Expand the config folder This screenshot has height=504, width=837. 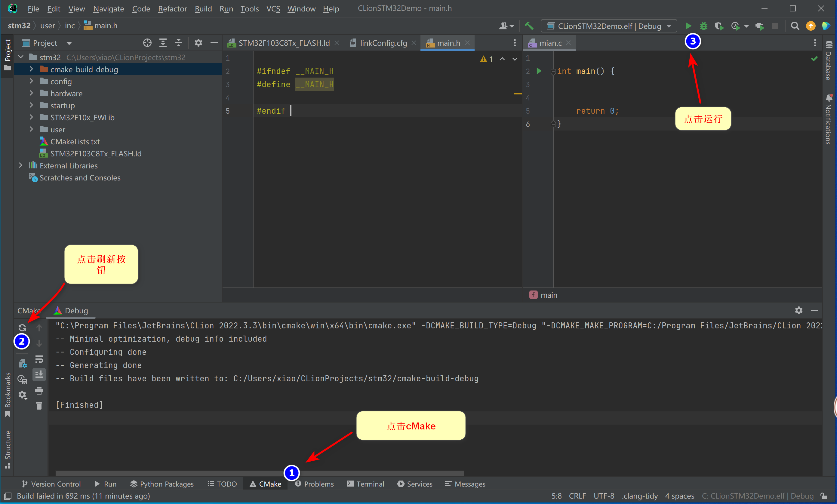tap(31, 81)
